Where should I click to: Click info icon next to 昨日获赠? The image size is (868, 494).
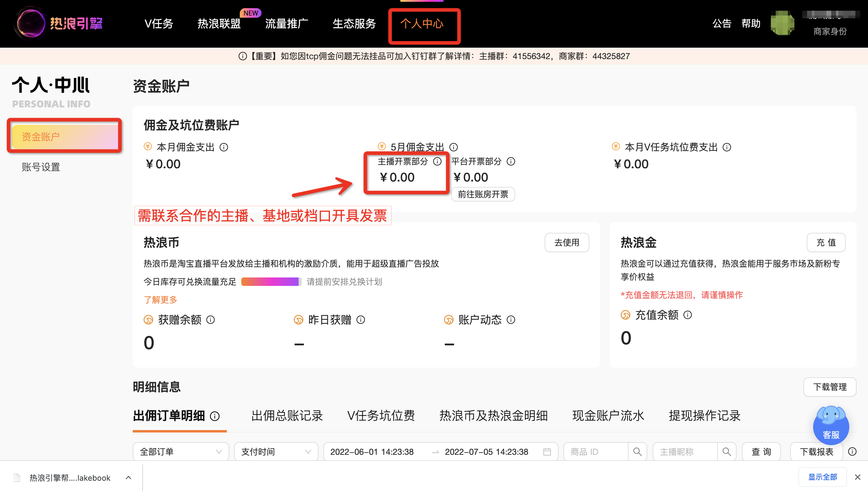click(361, 320)
